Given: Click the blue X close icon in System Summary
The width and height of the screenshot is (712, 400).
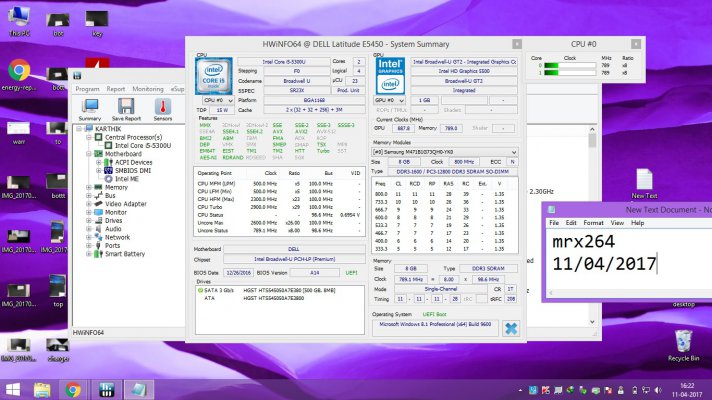Looking at the screenshot, I should click(511, 328).
